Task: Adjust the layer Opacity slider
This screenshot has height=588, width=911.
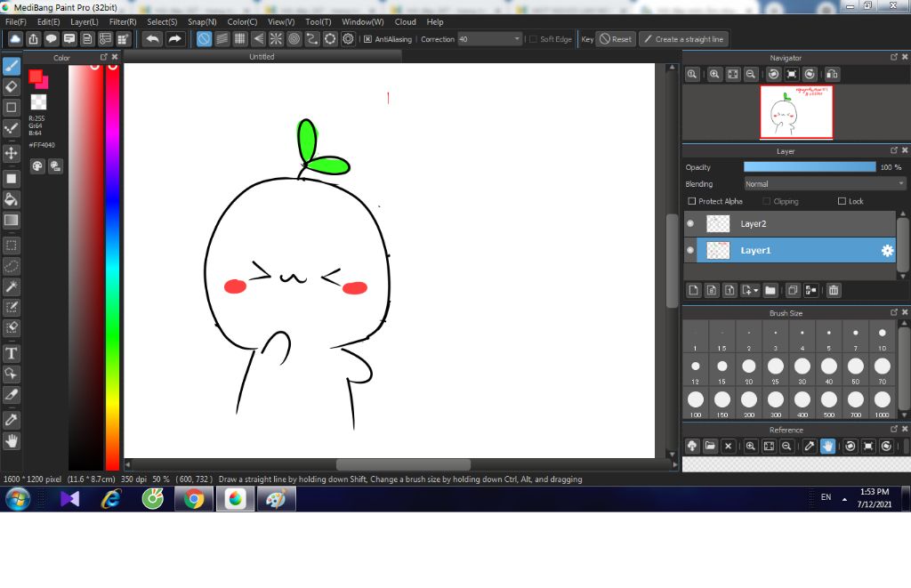Action: click(x=810, y=166)
